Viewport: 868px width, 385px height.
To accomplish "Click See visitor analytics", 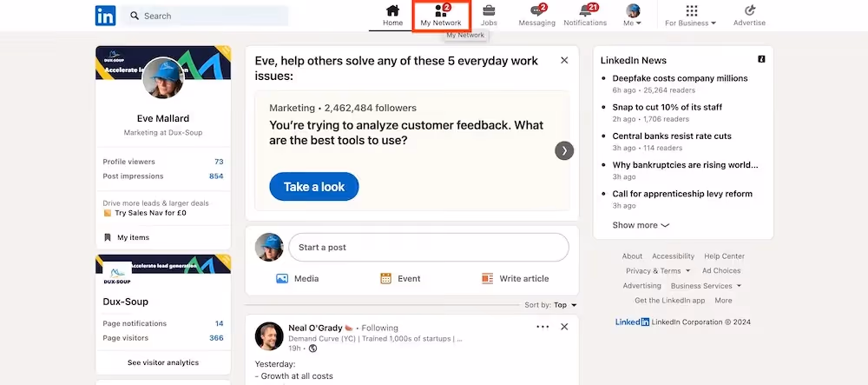I will pyautogui.click(x=163, y=363).
